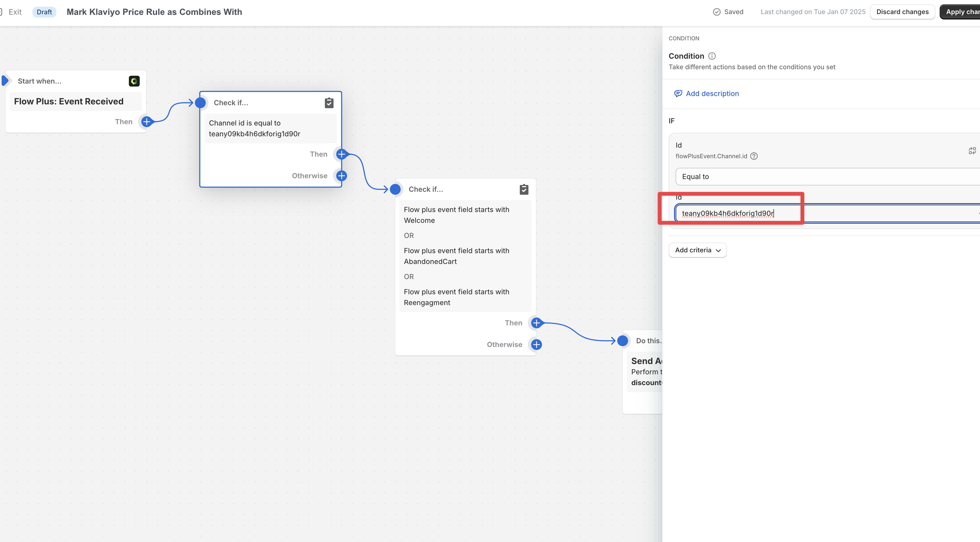Click the plus after Start when Then
Image resolution: width=980 pixels, height=542 pixels.
click(146, 122)
